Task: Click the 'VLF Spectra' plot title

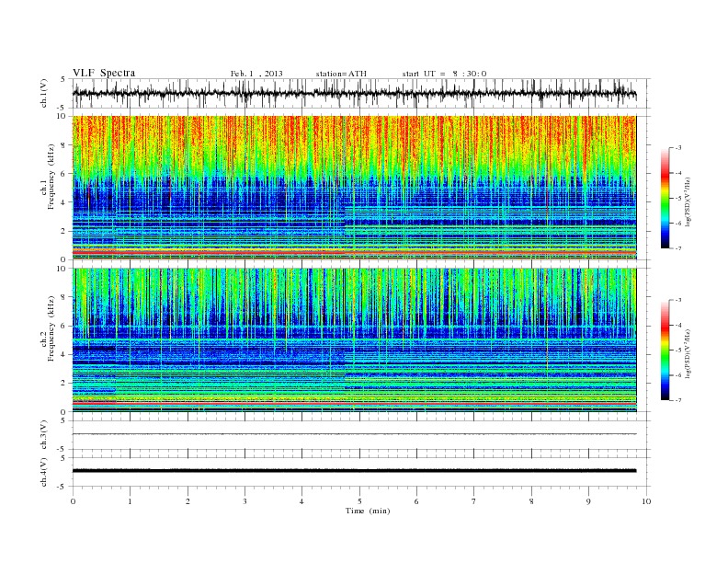Action: (x=104, y=73)
